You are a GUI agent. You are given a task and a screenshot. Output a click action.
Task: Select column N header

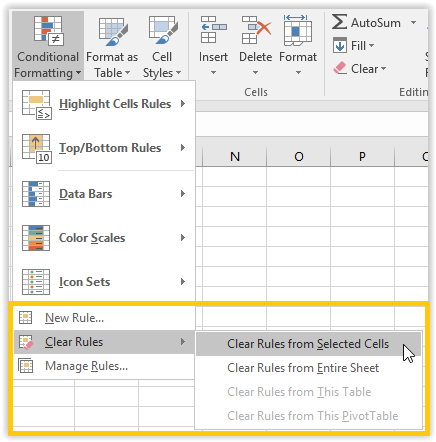tap(235, 156)
